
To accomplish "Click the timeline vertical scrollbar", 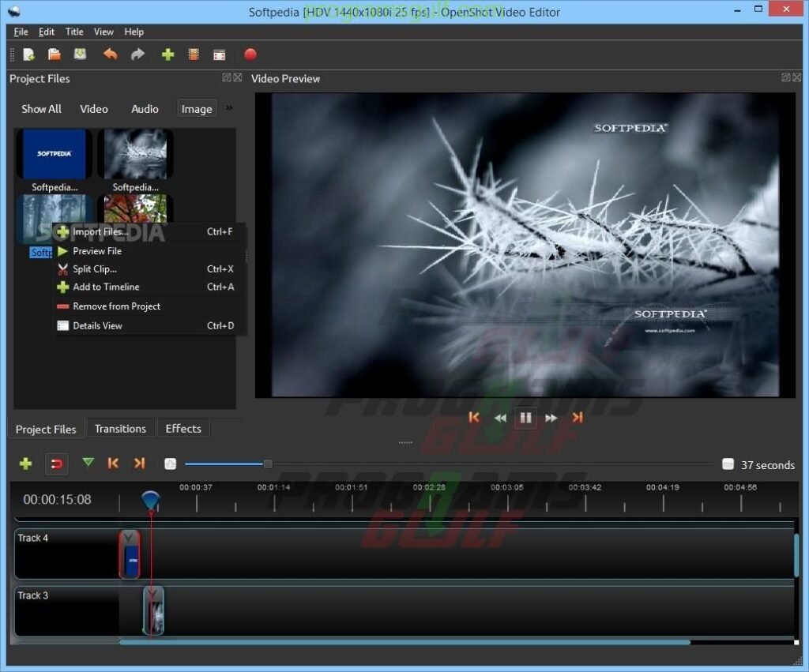I will 796,555.
